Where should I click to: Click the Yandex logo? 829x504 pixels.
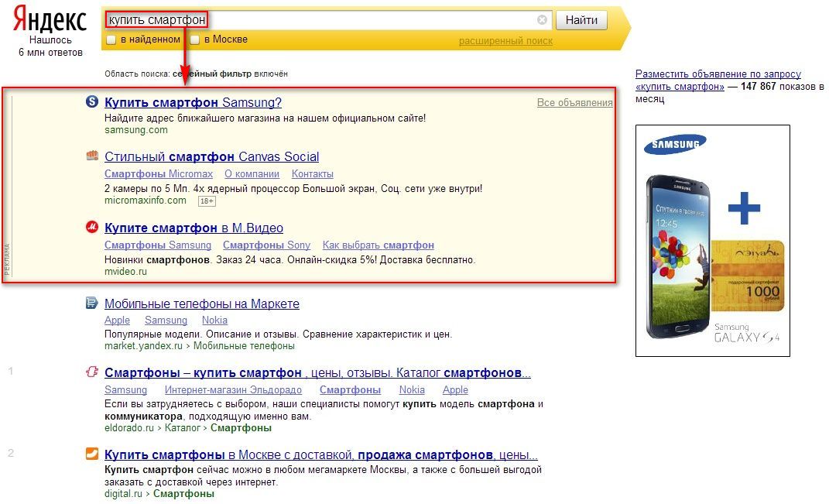(50, 19)
